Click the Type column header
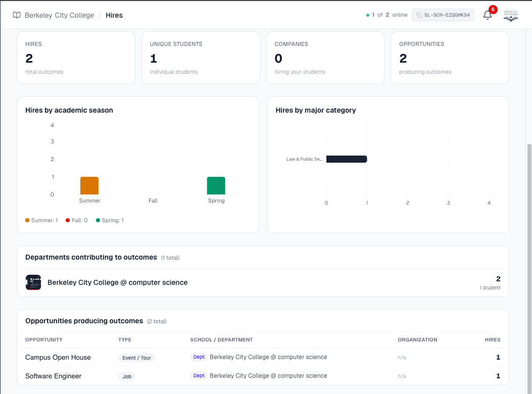532x394 pixels. coord(125,340)
